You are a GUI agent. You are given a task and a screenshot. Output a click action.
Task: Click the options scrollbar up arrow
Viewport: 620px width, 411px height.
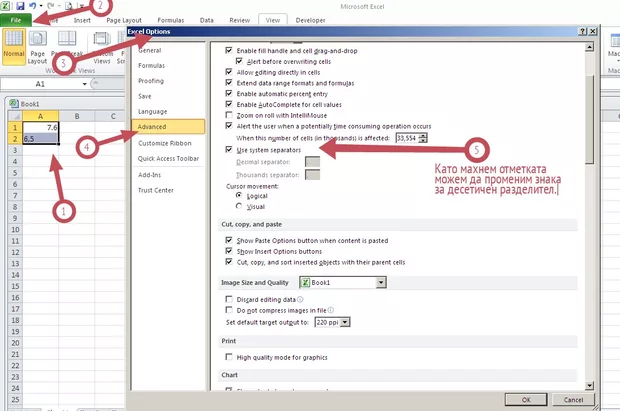589,47
